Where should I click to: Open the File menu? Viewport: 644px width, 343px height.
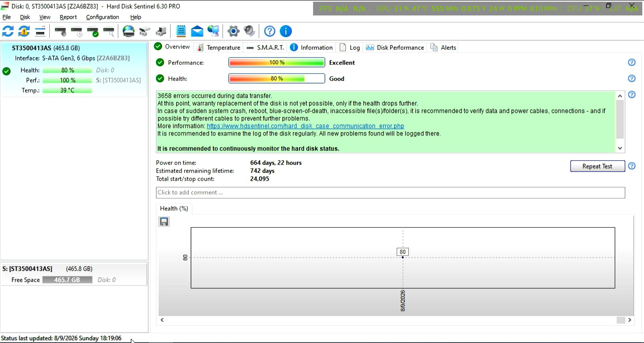pyautogui.click(x=7, y=17)
